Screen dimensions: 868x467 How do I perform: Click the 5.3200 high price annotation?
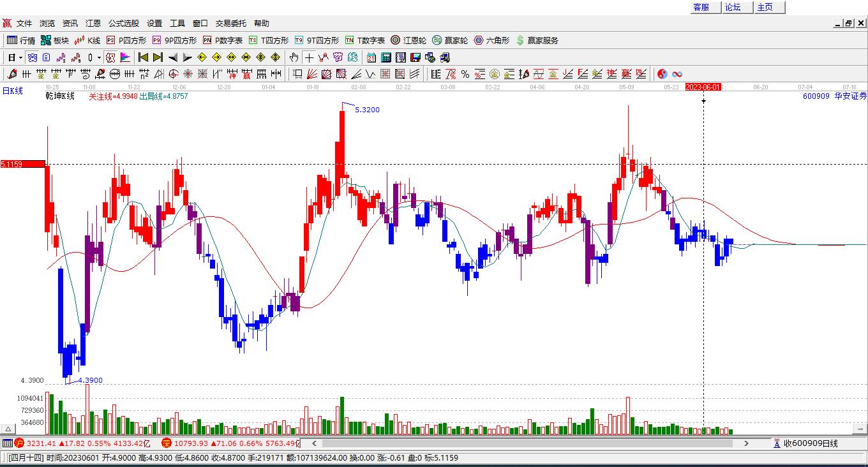coord(367,110)
